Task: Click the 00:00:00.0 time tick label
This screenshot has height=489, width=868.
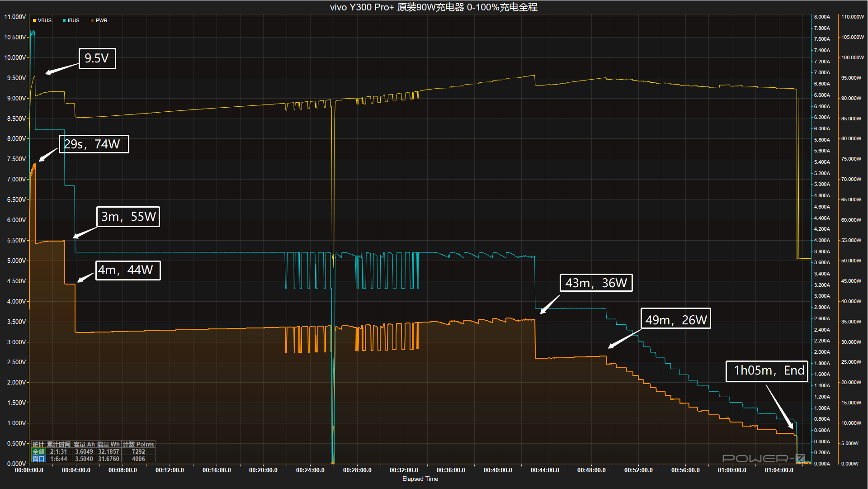Action: [29, 470]
